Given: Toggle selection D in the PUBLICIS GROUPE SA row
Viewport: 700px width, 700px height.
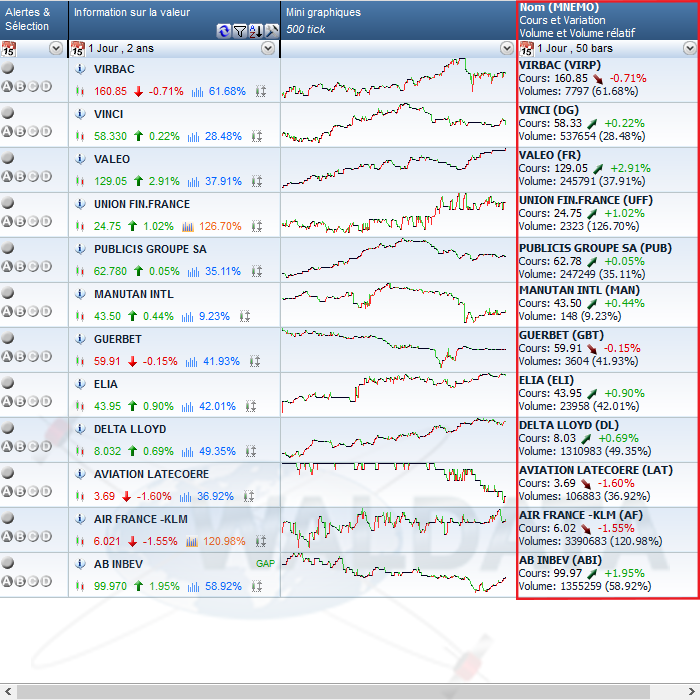Looking at the screenshot, I should [46, 267].
